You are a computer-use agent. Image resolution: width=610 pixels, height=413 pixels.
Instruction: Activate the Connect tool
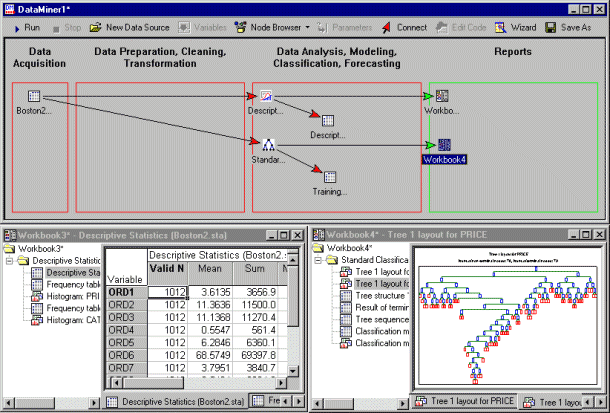pyautogui.click(x=404, y=28)
